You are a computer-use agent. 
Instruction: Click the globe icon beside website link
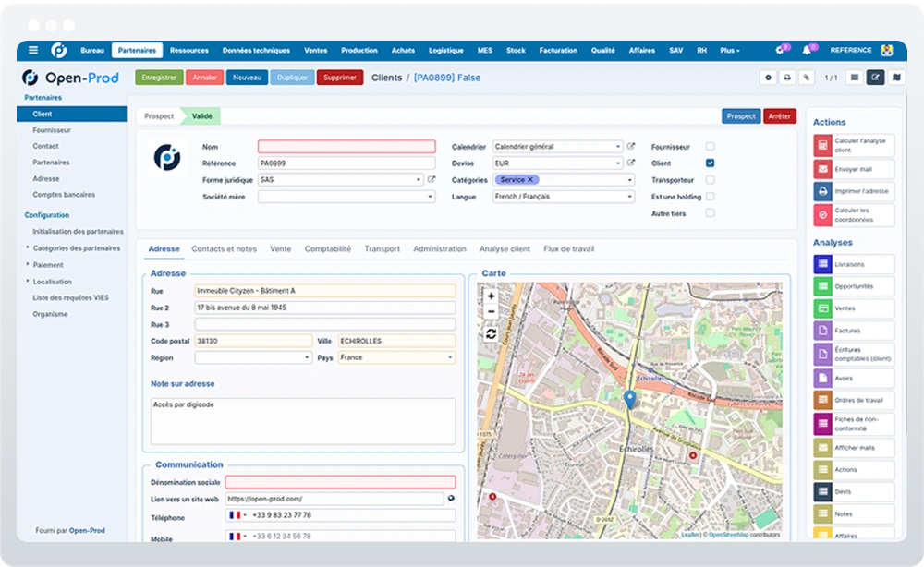pos(451,498)
